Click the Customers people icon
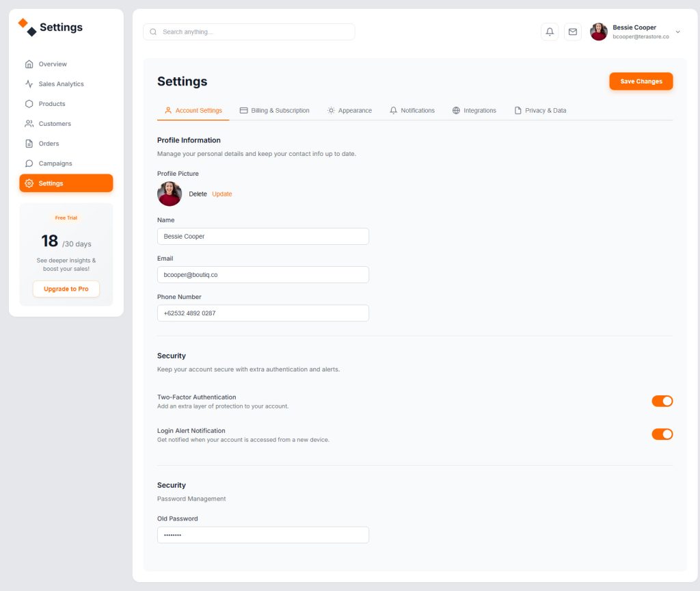Viewport: 700px width, 591px height. tap(29, 124)
